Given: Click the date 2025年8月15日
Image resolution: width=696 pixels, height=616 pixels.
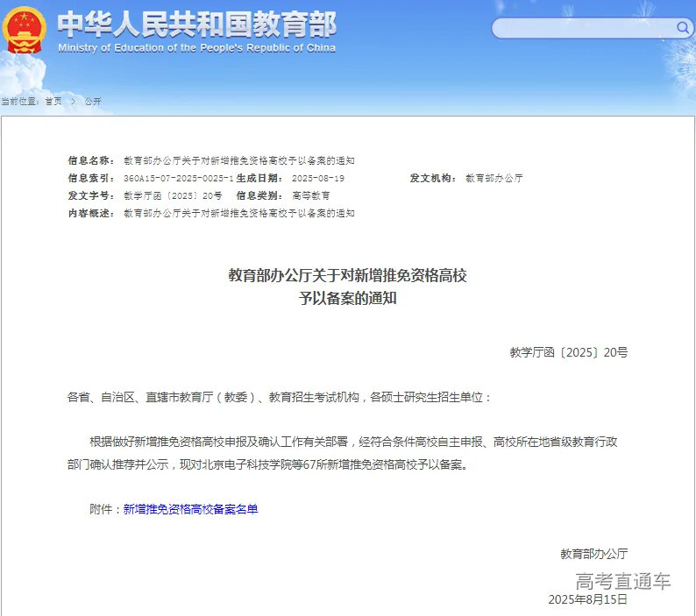Looking at the screenshot, I should (x=587, y=599).
